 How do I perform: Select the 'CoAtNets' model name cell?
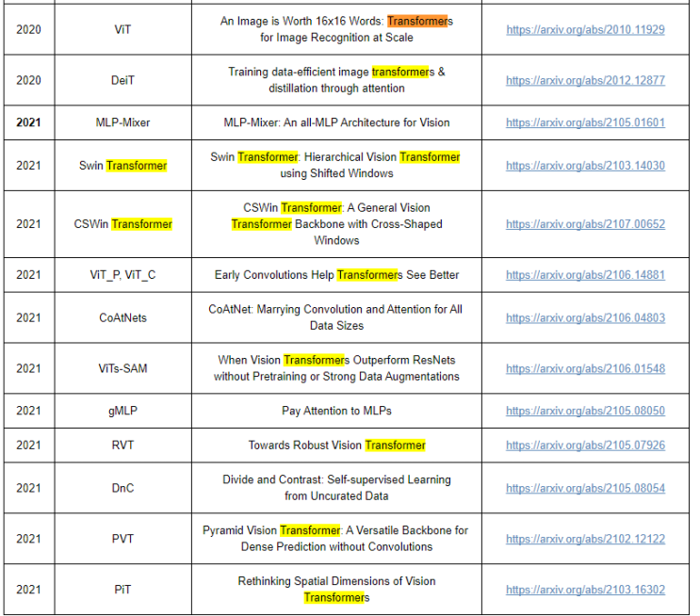tap(122, 317)
